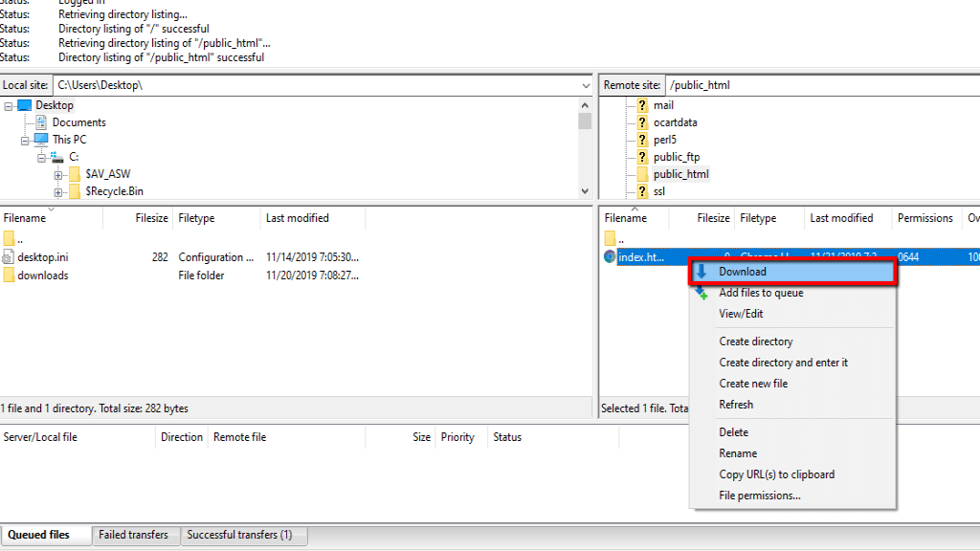Select the This PC computer icon
Viewport: 980px width, 551px height.
click(x=41, y=140)
